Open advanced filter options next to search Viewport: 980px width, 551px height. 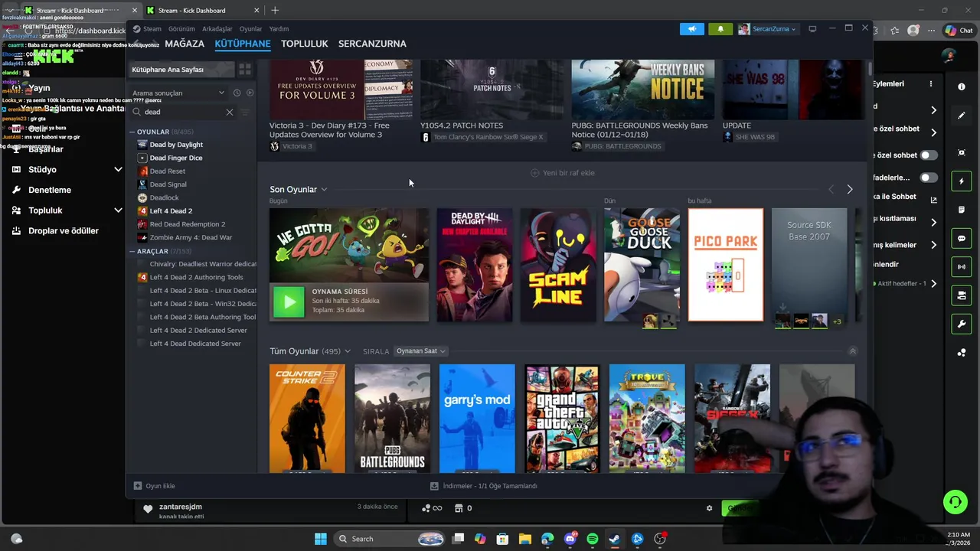coord(246,112)
